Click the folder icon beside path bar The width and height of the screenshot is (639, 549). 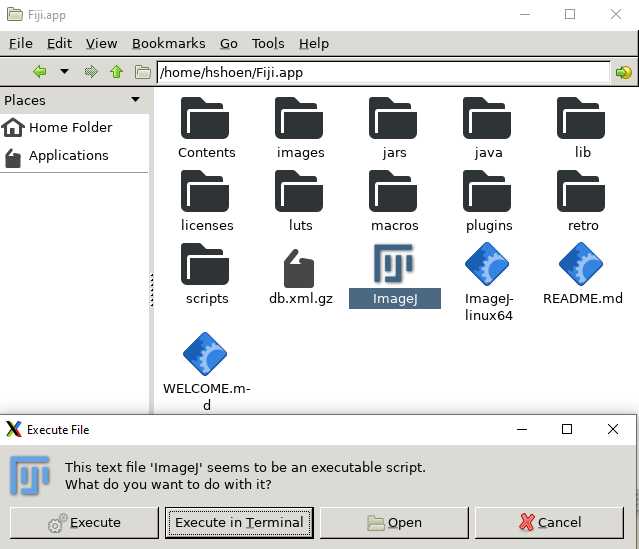[x=143, y=72]
